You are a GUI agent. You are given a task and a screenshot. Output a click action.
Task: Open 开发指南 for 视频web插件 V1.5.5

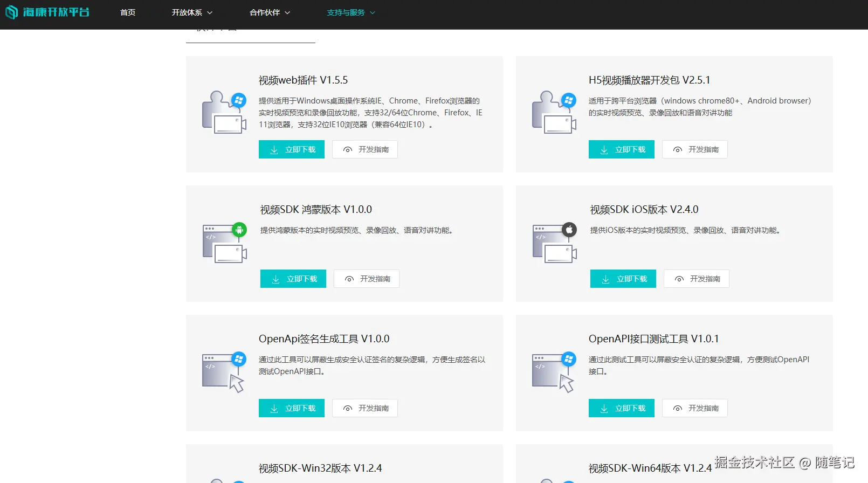coord(365,149)
